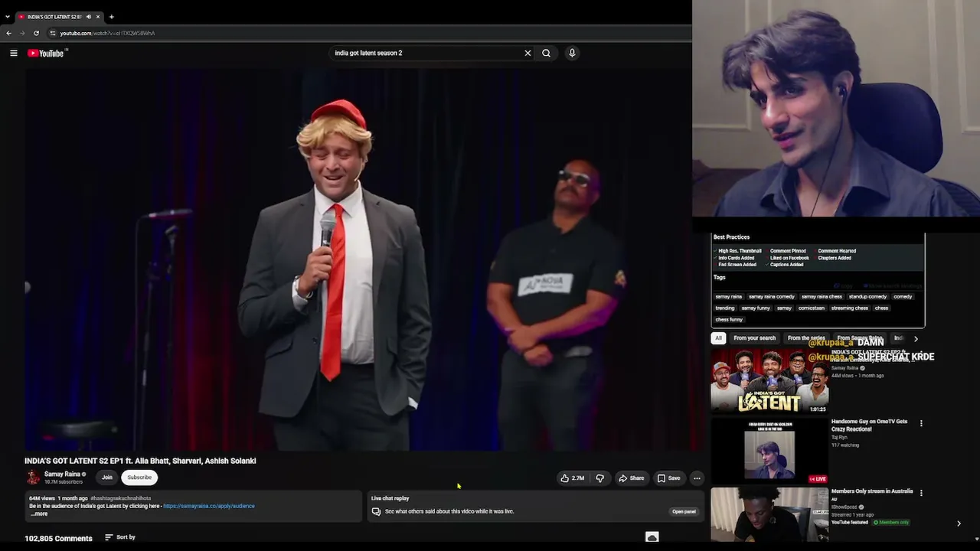The image size is (980, 551).
Task: Close the India's Got Latent tab
Action: [x=98, y=16]
